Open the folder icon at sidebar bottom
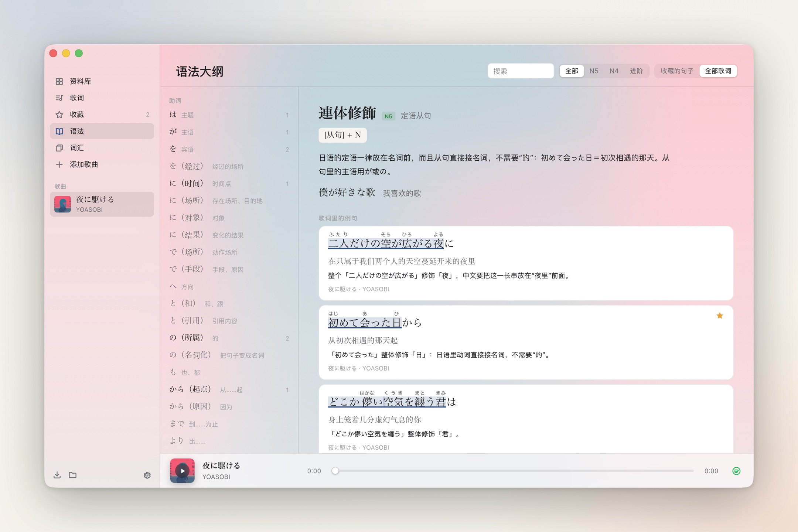798x532 pixels. (x=73, y=475)
